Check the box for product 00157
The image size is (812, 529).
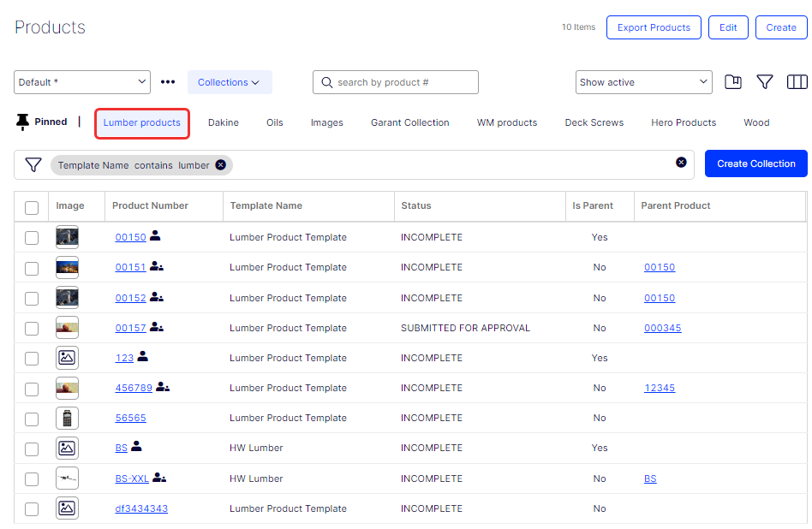tap(32, 329)
